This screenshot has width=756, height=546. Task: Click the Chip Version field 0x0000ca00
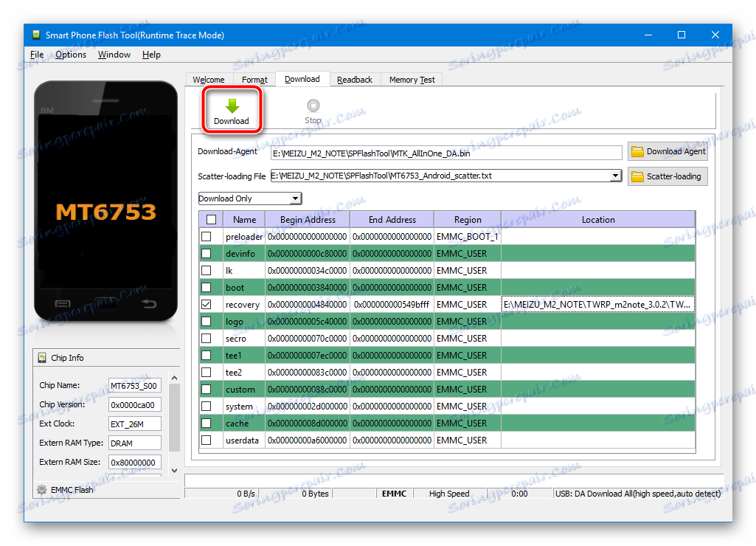click(x=135, y=404)
